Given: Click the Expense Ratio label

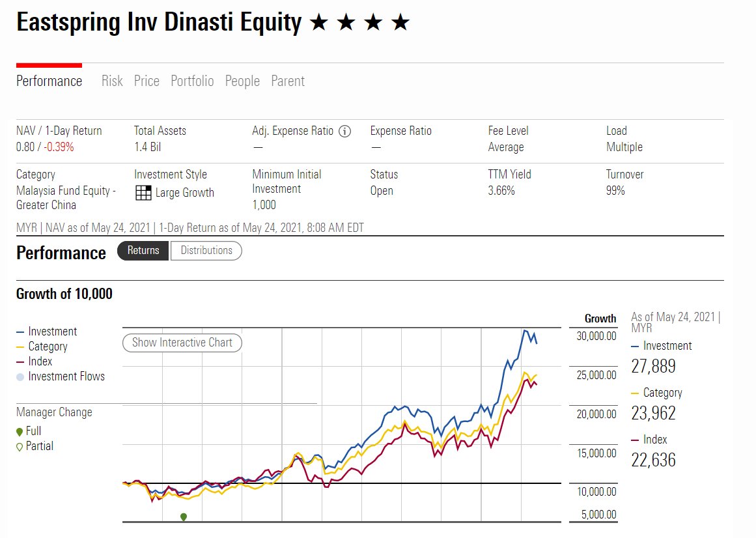Looking at the screenshot, I should (x=400, y=131).
